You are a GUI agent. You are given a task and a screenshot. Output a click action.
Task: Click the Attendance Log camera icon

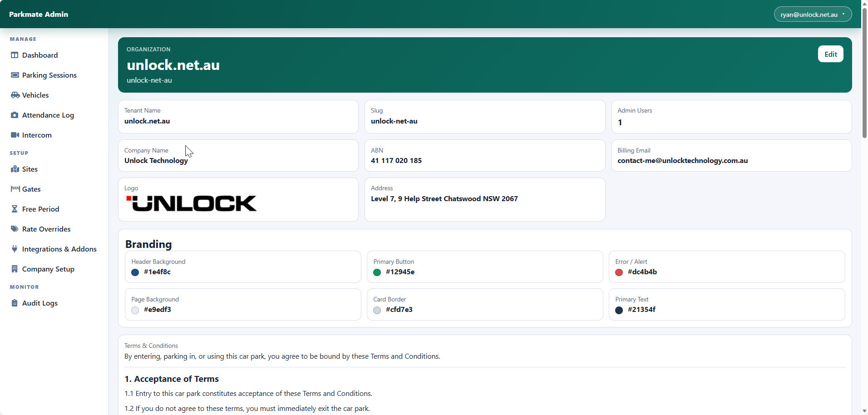(x=15, y=115)
